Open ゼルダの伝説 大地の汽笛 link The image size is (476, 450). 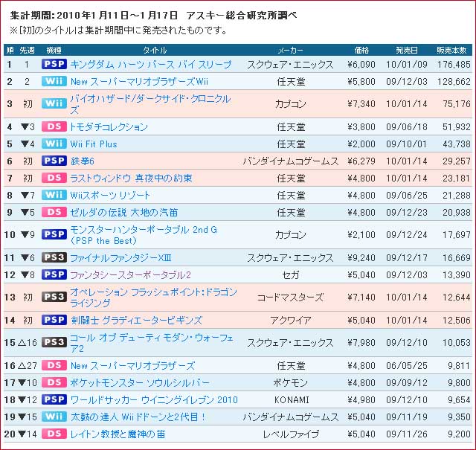124,212
